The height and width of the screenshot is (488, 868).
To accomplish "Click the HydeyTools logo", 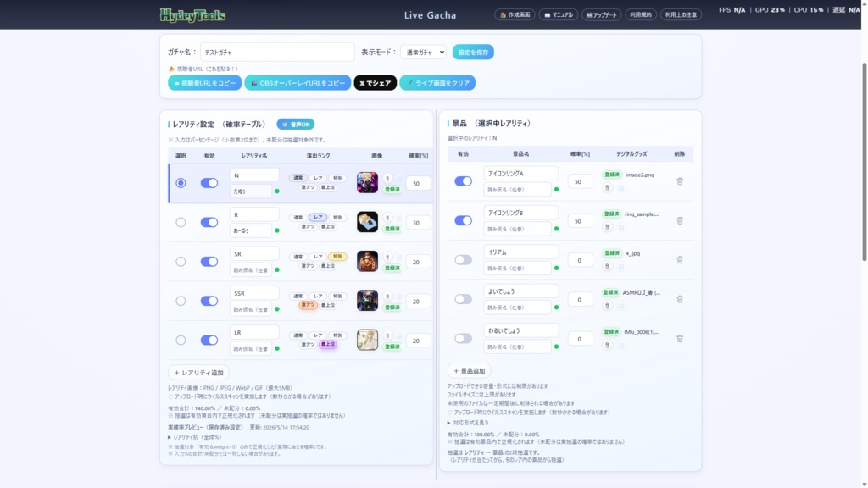I will tap(192, 15).
